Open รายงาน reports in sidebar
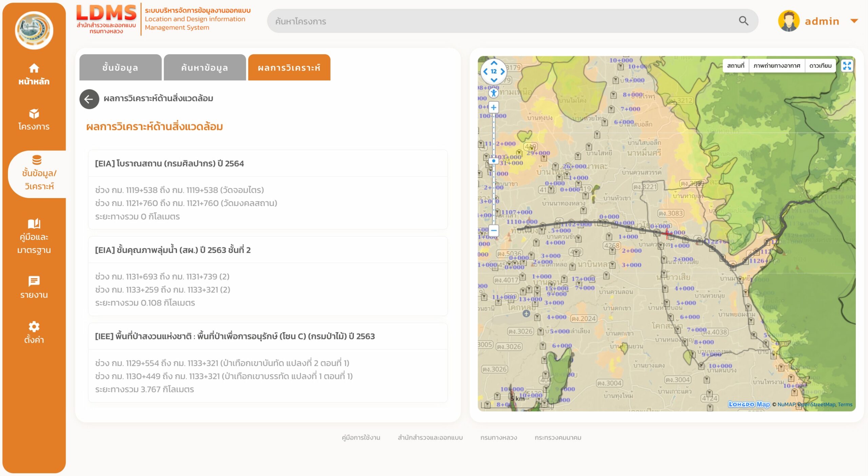868x476 pixels. pyautogui.click(x=34, y=287)
